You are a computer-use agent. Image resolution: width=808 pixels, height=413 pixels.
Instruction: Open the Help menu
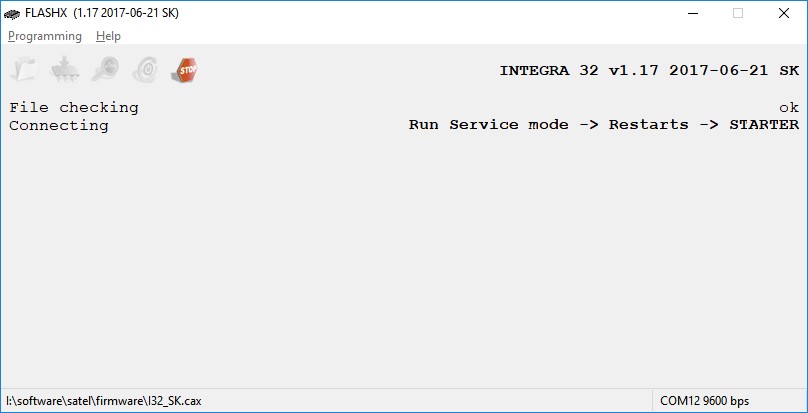coord(108,36)
